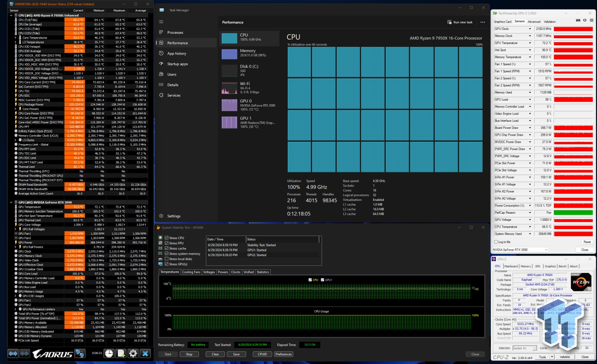Click the HWiNFO expand columns arrows icon
Viewport: 597px width, 364px height.
click(13, 353)
